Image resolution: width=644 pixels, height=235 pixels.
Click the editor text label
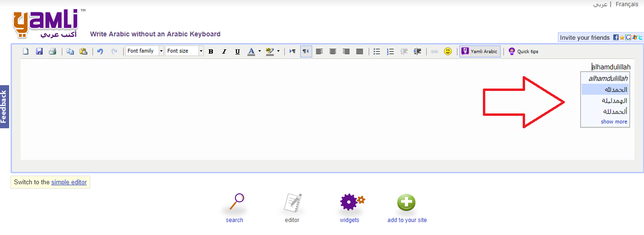click(x=292, y=220)
